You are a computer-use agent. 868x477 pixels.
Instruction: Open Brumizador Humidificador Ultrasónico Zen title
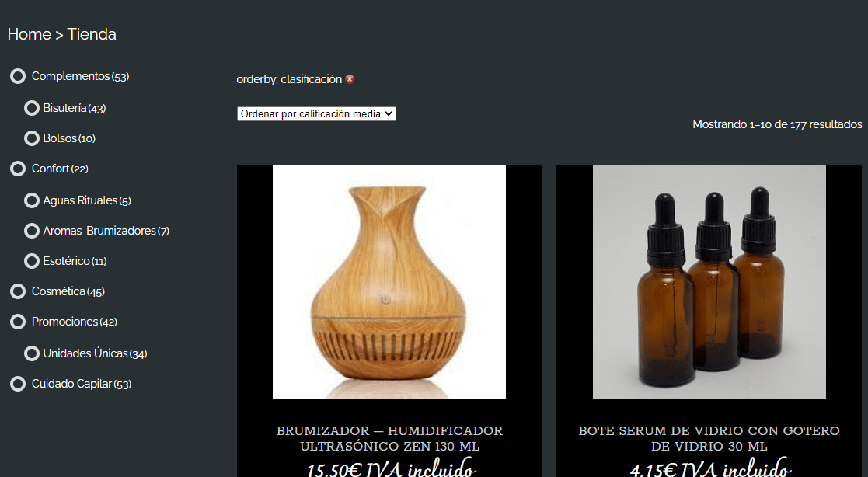click(389, 438)
